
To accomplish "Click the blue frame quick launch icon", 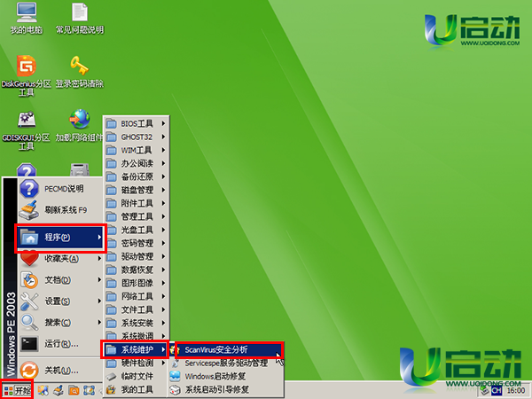I will click(x=89, y=390).
